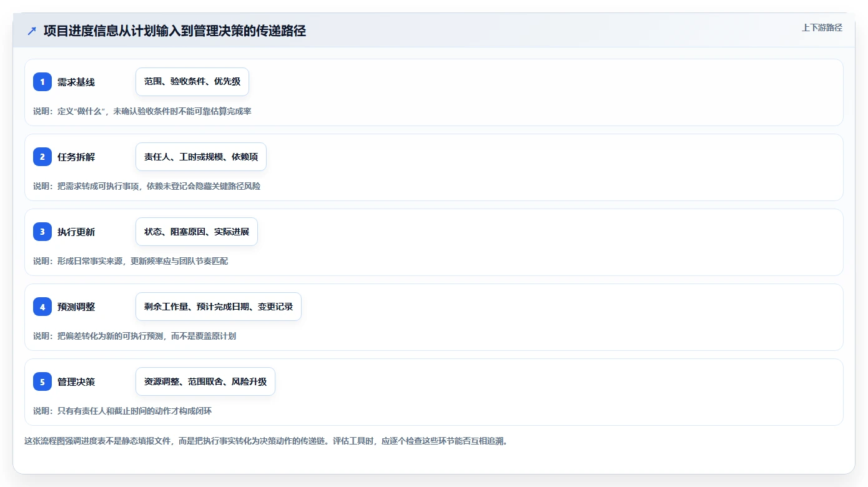Click the arrow icon beside the title
The height and width of the screenshot is (487, 868).
click(x=32, y=31)
